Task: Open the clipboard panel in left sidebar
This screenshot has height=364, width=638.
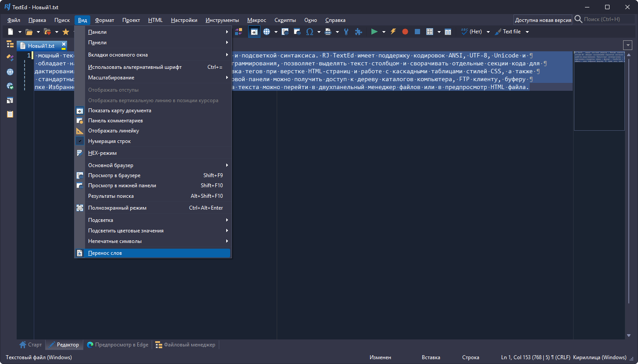Action: click(x=10, y=114)
